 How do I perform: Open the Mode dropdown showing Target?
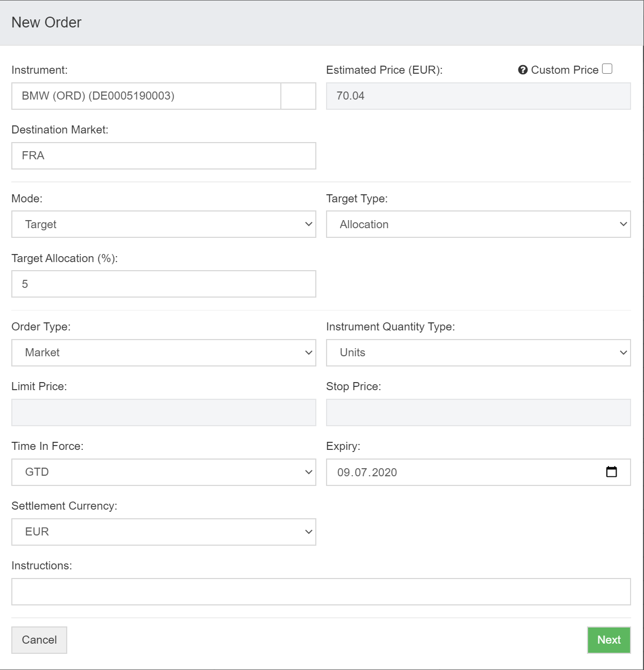[x=164, y=224]
